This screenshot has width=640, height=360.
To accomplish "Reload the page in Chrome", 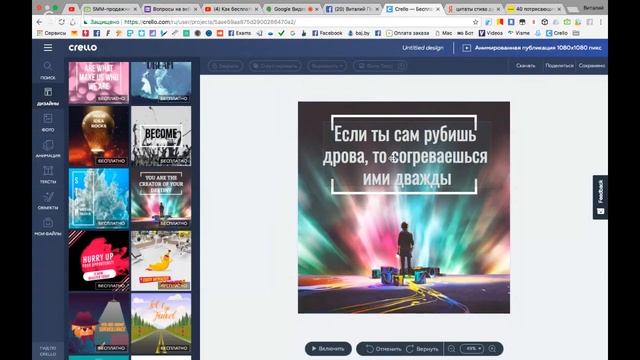I will [61, 22].
